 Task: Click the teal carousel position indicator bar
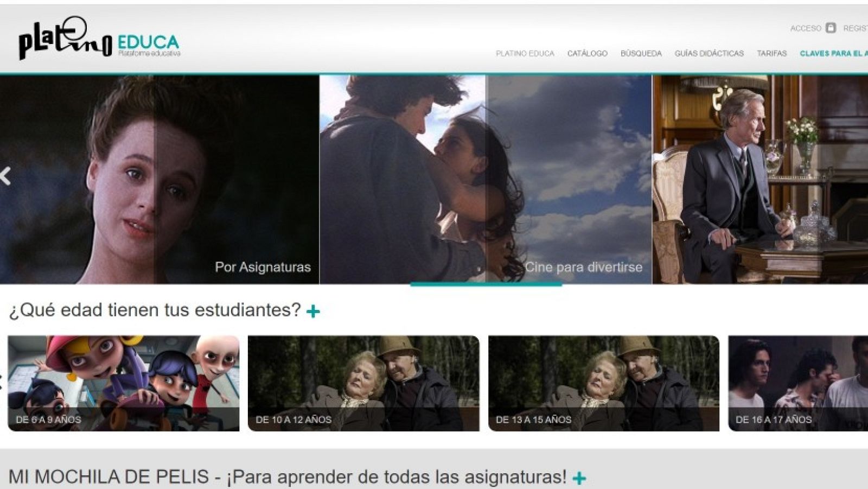tap(487, 283)
